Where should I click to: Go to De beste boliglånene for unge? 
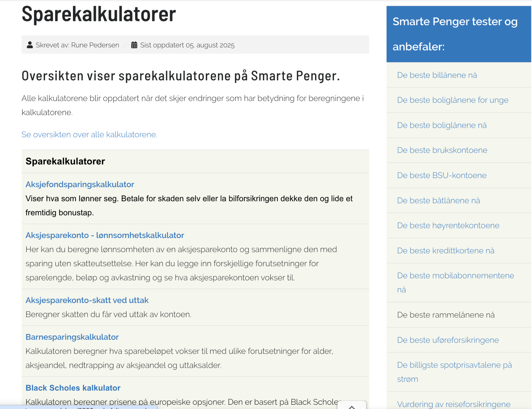[x=453, y=100]
